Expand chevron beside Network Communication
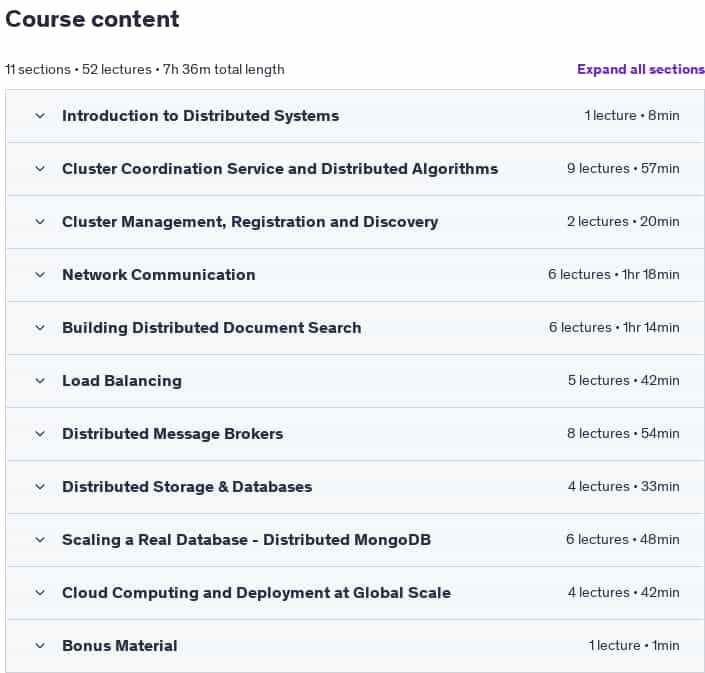Viewport: 705px width, 673px height. click(40, 275)
